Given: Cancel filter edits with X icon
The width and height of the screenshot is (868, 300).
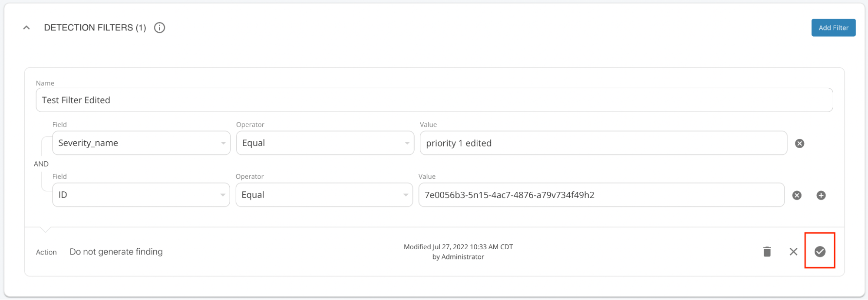Looking at the screenshot, I should click(793, 252).
